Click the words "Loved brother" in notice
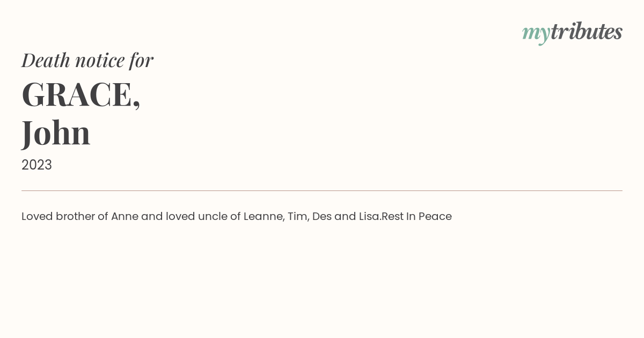644x338 pixels. (58, 216)
